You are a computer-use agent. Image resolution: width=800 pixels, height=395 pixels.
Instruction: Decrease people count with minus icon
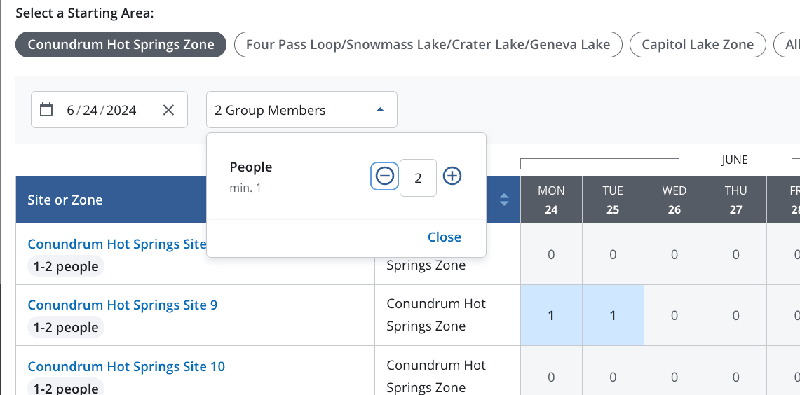[385, 176]
